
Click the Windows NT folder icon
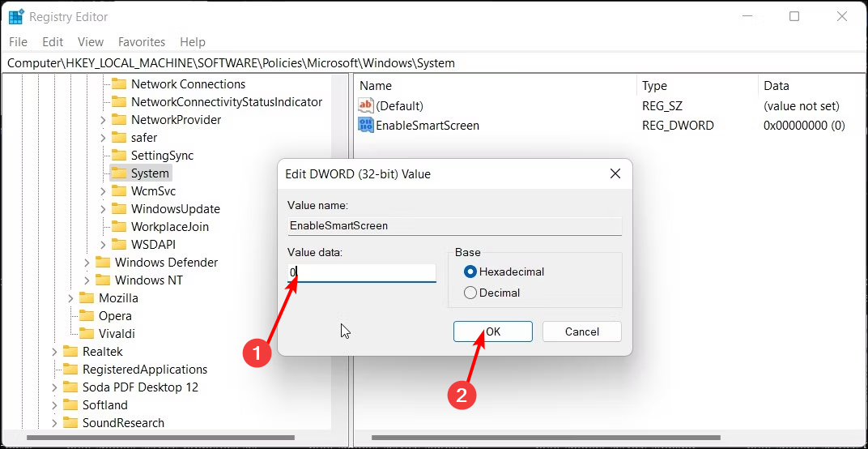tap(103, 280)
